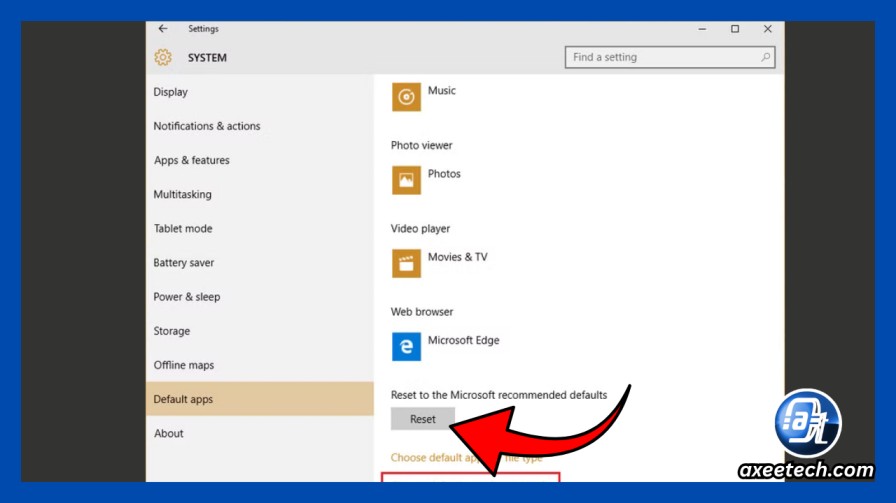Click the Photos app icon

pyautogui.click(x=406, y=180)
